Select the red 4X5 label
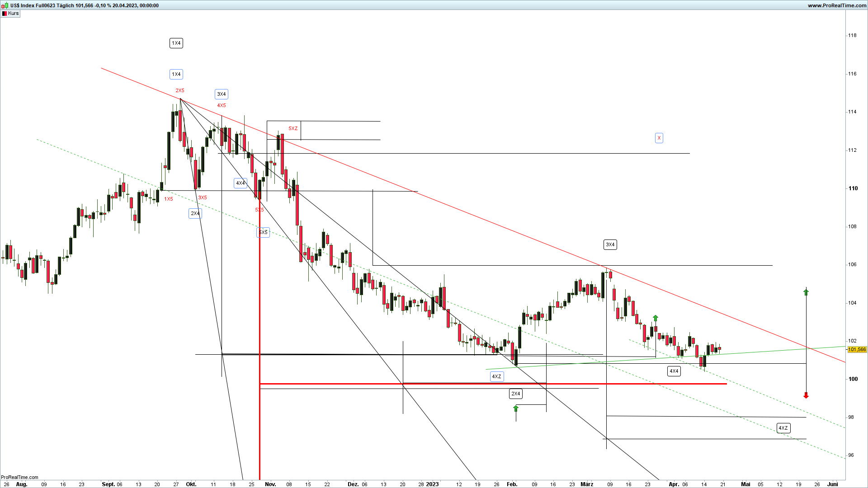 click(x=222, y=106)
